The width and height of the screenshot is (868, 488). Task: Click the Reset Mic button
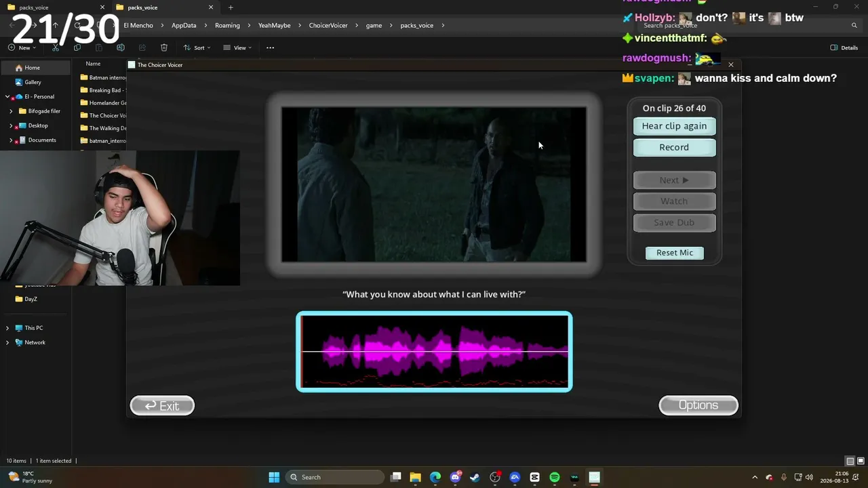click(675, 253)
